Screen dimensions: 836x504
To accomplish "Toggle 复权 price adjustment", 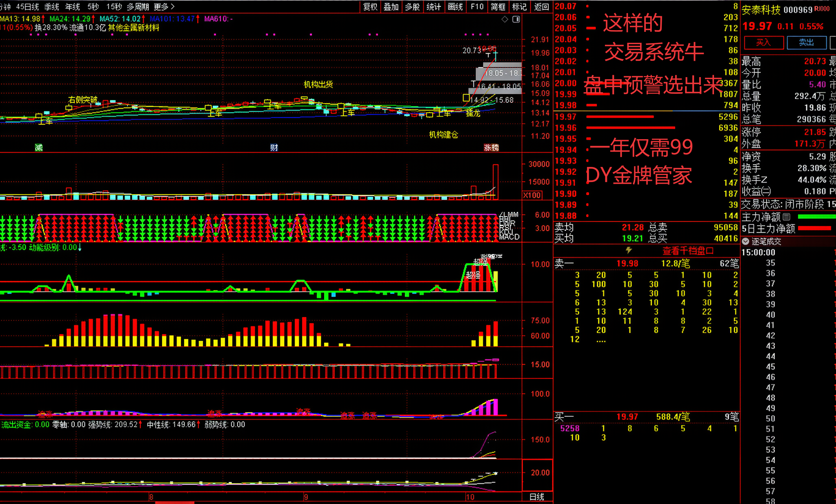I will coord(370,7).
